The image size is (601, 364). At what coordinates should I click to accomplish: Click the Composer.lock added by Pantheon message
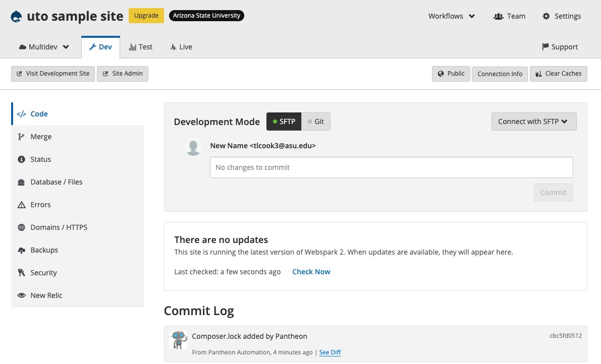(x=249, y=336)
